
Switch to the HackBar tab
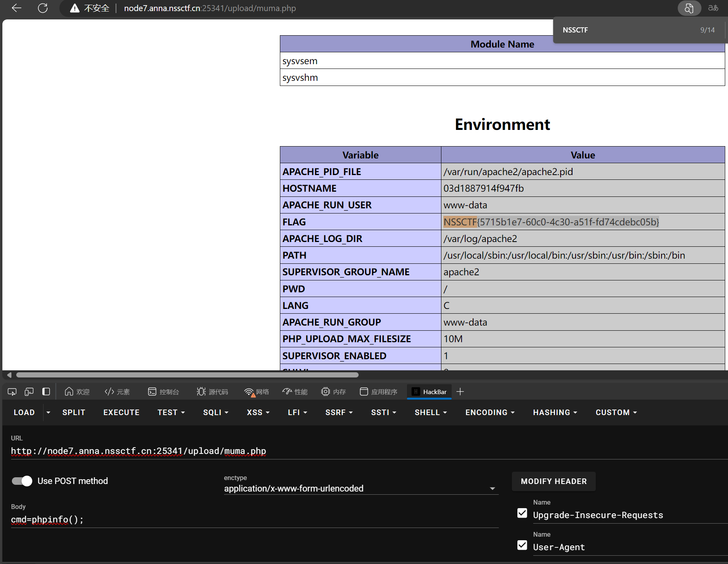(x=430, y=392)
